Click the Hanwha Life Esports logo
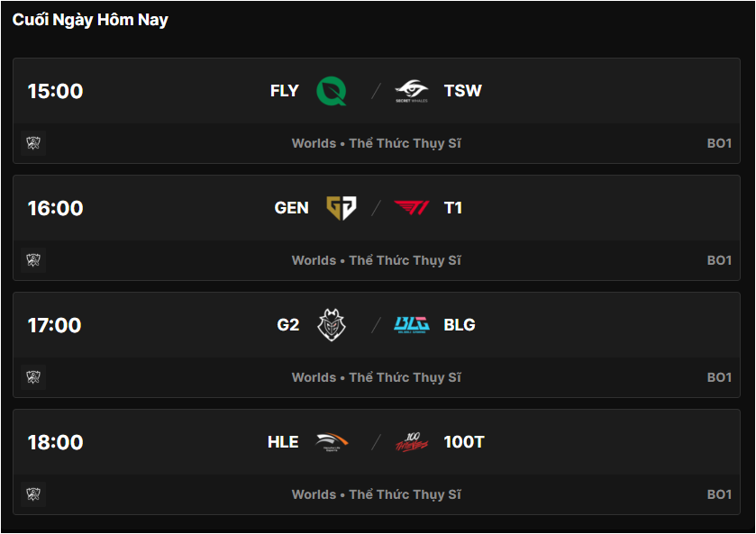The height and width of the screenshot is (534, 756). pyautogui.click(x=332, y=442)
